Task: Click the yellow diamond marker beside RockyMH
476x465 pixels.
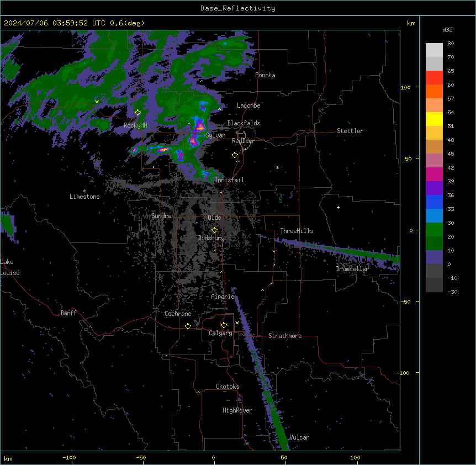Action: click(x=137, y=113)
